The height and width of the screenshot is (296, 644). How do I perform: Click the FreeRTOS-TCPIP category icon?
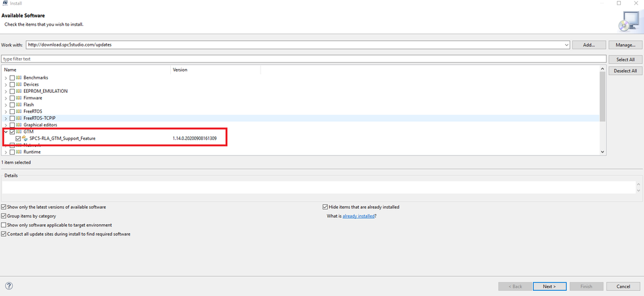(19, 118)
